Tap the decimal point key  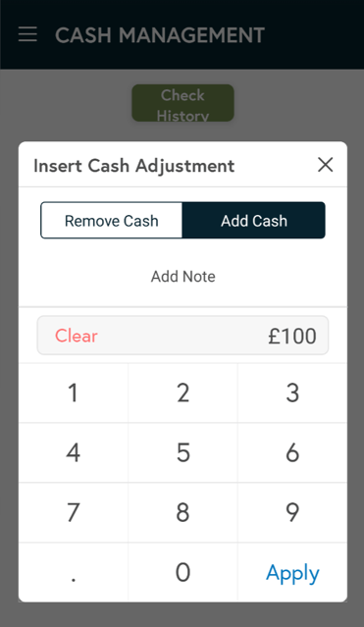tap(74, 572)
